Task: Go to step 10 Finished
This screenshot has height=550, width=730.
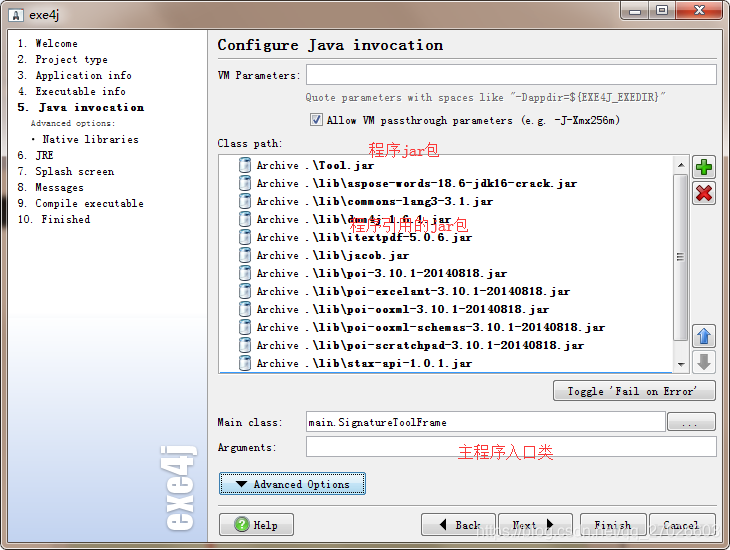Action: point(54,219)
